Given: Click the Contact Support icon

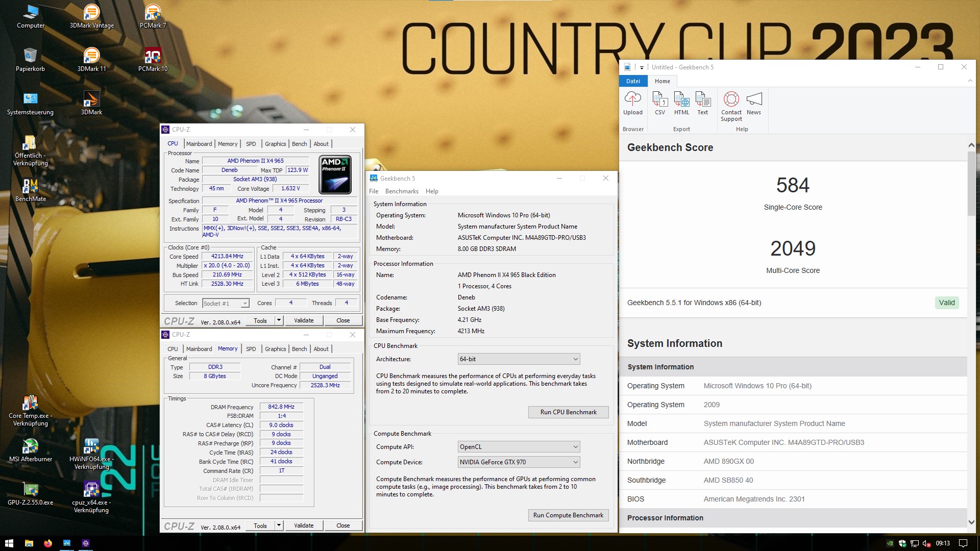Looking at the screenshot, I should pos(731,107).
